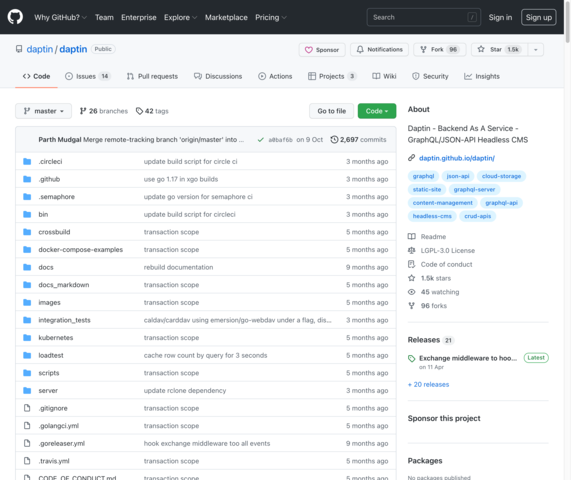Click the release tag icon
The image size is (571, 480).
411,359
